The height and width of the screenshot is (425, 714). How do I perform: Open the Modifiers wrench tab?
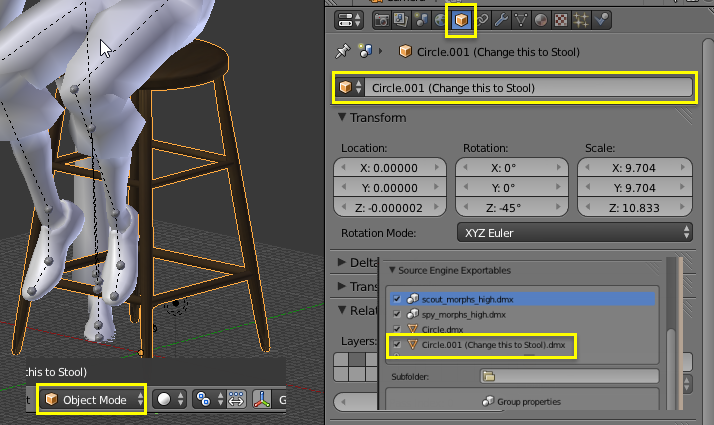click(501, 20)
